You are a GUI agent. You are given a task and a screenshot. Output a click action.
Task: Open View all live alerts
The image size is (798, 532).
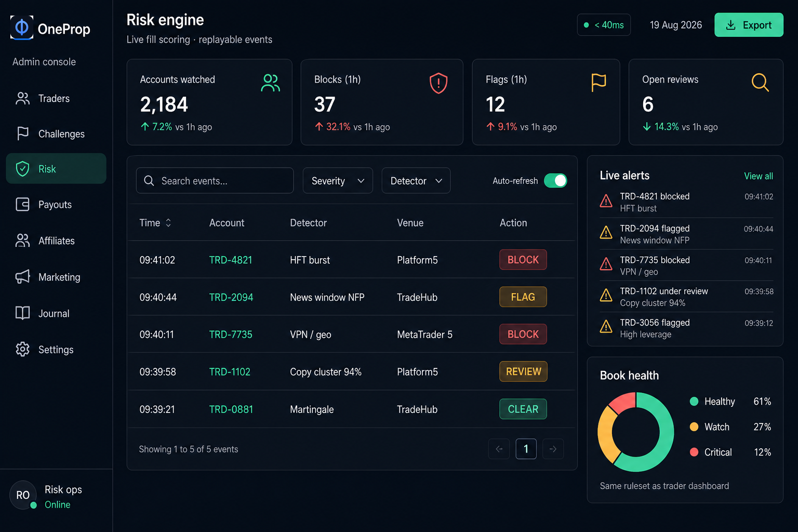[759, 176]
